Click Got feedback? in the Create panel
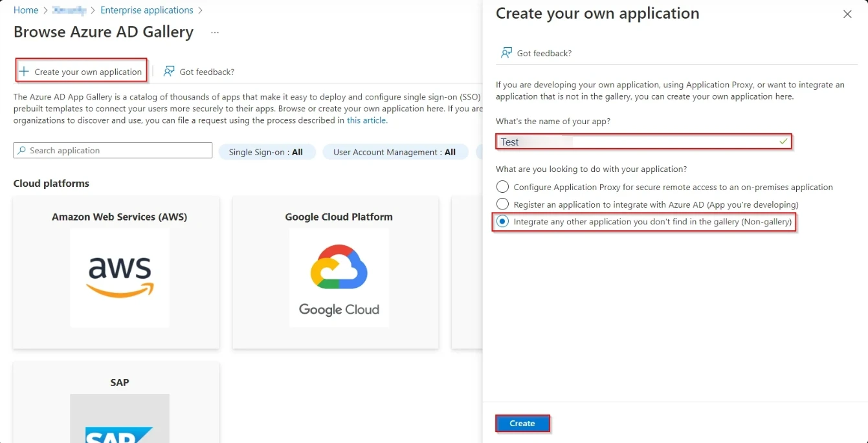868x443 pixels. click(x=544, y=53)
